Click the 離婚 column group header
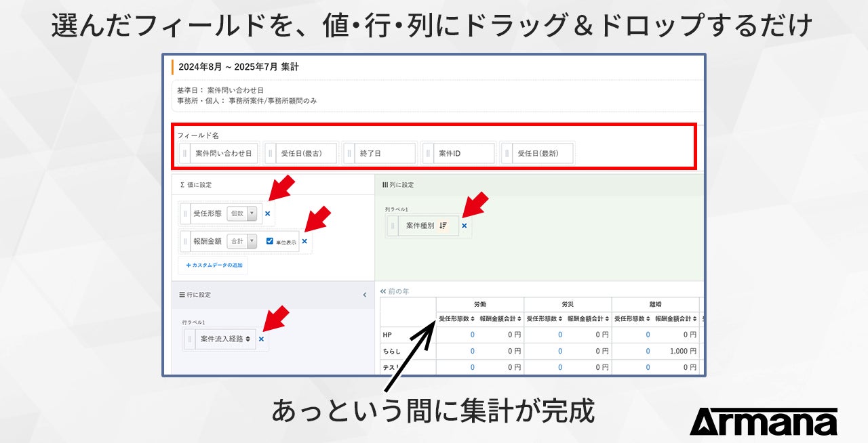 pyautogui.click(x=655, y=304)
